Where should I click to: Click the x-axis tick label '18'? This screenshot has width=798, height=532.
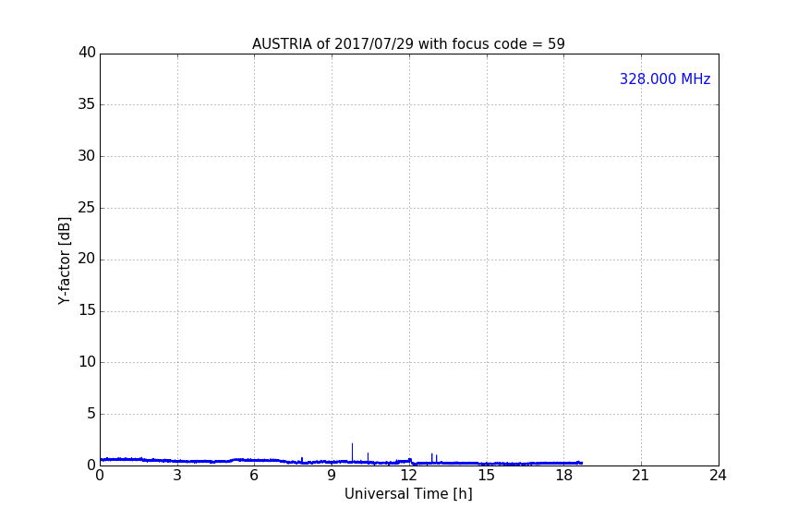[564, 476]
